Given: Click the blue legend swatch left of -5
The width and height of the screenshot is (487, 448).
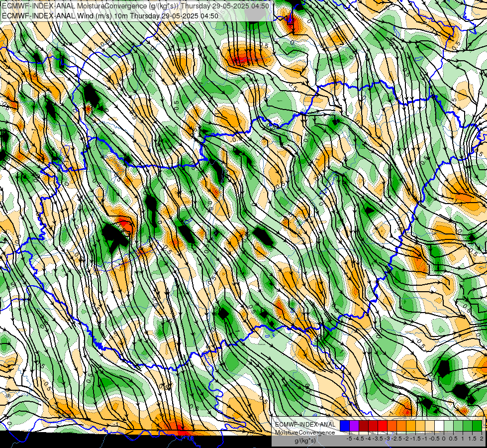Looking at the screenshot, I should coord(345,426).
